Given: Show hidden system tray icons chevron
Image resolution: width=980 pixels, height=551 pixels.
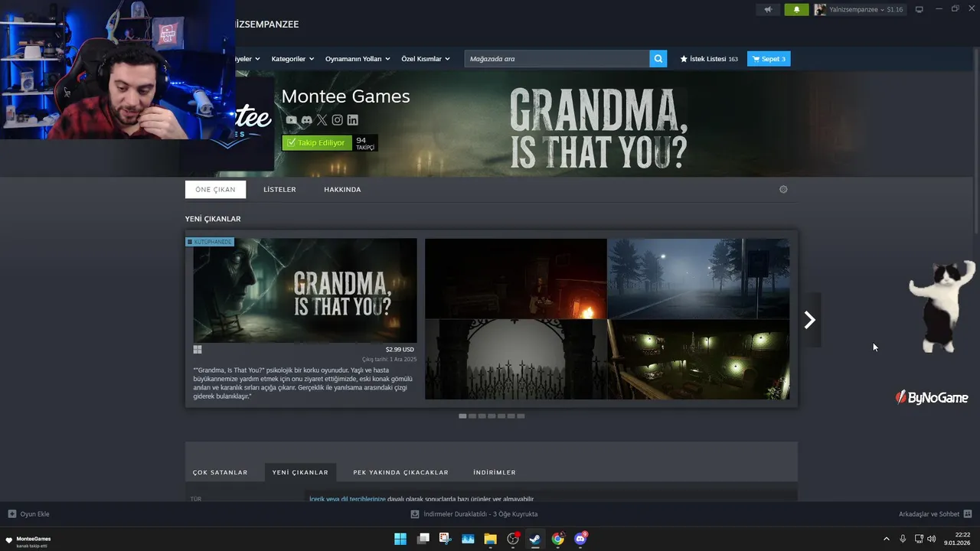Looking at the screenshot, I should (887, 539).
